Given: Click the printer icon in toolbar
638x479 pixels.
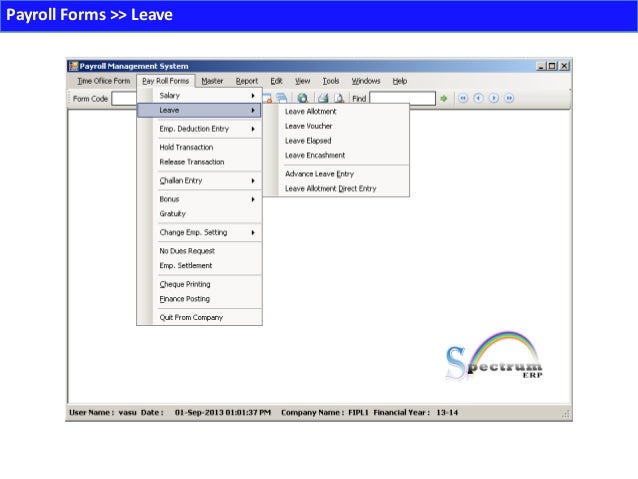Looking at the screenshot, I should point(323,98).
